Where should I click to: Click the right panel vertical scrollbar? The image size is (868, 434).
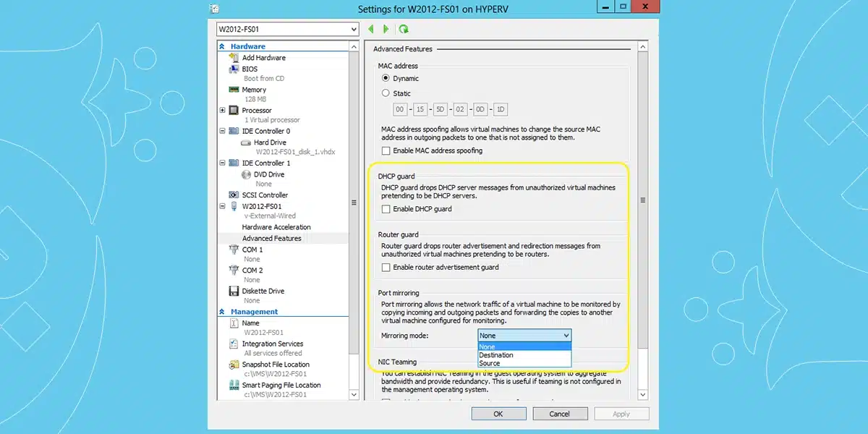642,217
